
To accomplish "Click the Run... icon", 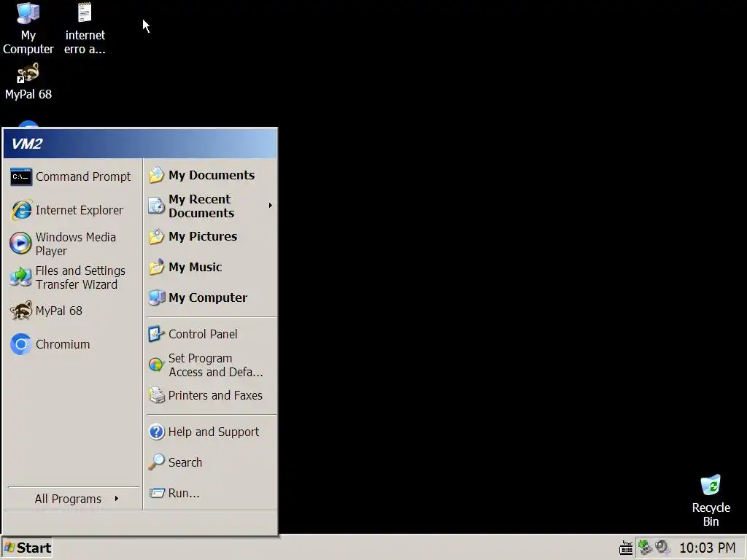I will (156, 493).
